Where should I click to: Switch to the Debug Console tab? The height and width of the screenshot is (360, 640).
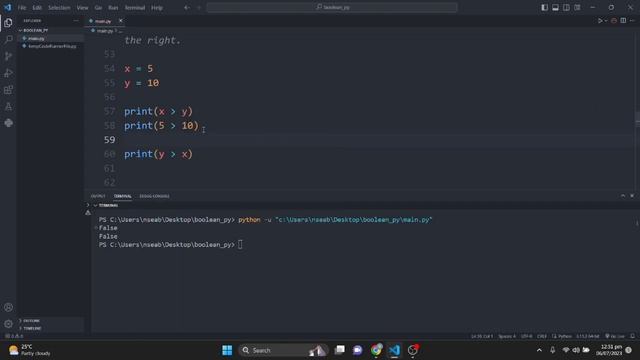[x=154, y=196]
